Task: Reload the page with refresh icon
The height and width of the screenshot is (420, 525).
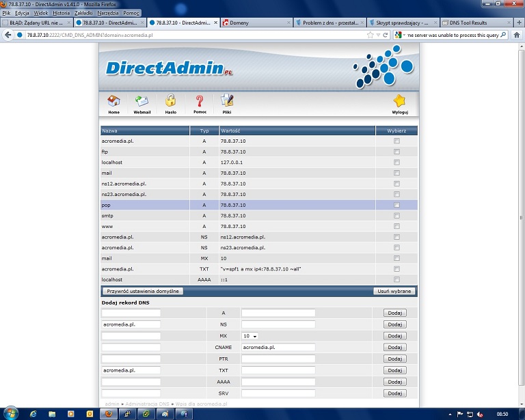Action: (386, 35)
